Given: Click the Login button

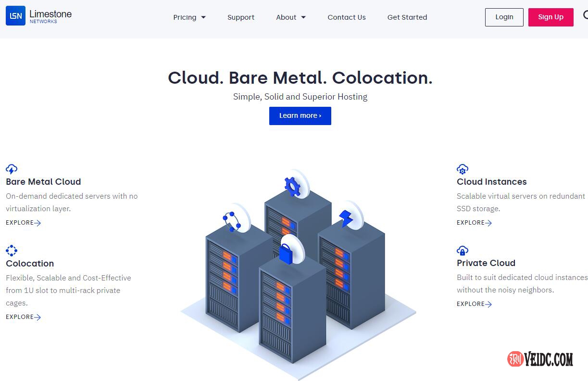Looking at the screenshot, I should 504,17.
